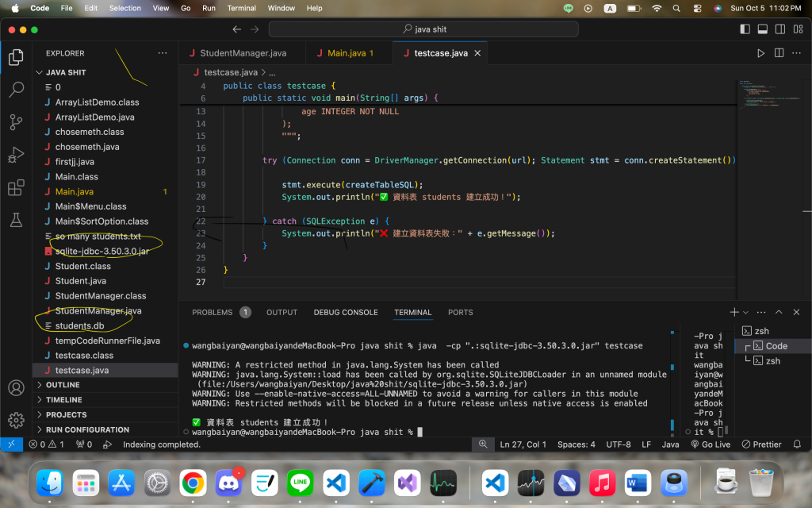Open the new terminal launch profile dropdown
Image resolution: width=812 pixels, height=508 pixels.
click(x=745, y=313)
